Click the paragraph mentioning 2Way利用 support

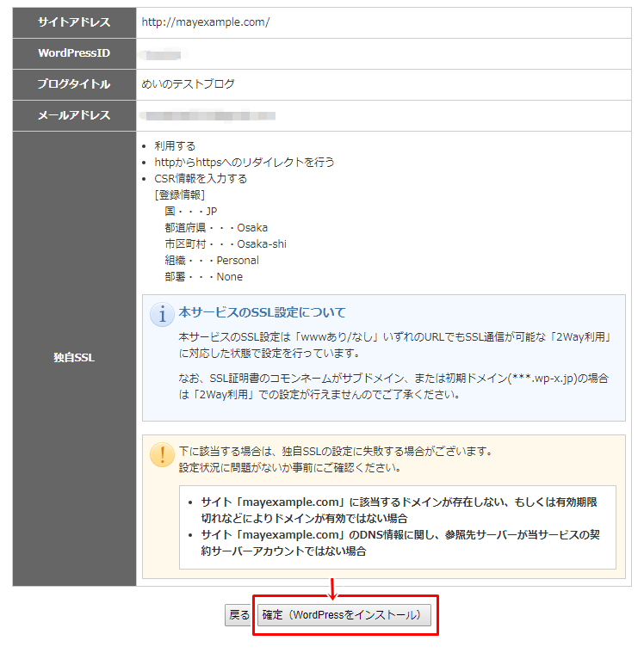395,345
